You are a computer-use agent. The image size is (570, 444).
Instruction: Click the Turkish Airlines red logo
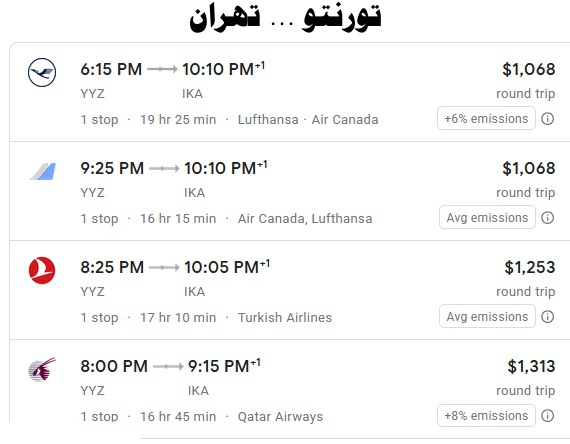(x=42, y=271)
